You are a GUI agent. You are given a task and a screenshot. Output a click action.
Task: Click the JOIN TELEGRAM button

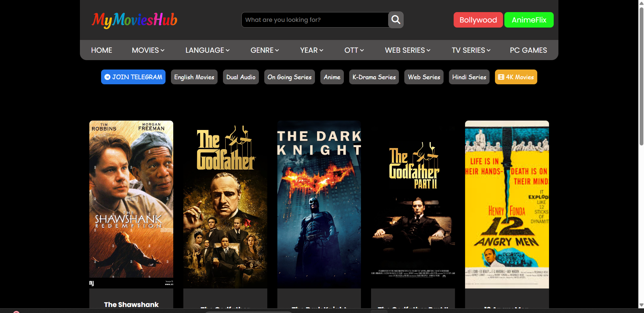[x=133, y=77]
